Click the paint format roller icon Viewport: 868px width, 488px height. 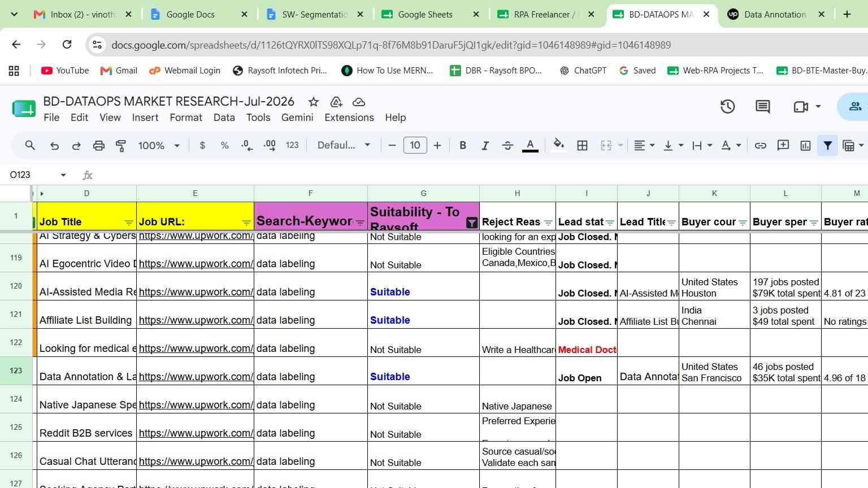121,146
